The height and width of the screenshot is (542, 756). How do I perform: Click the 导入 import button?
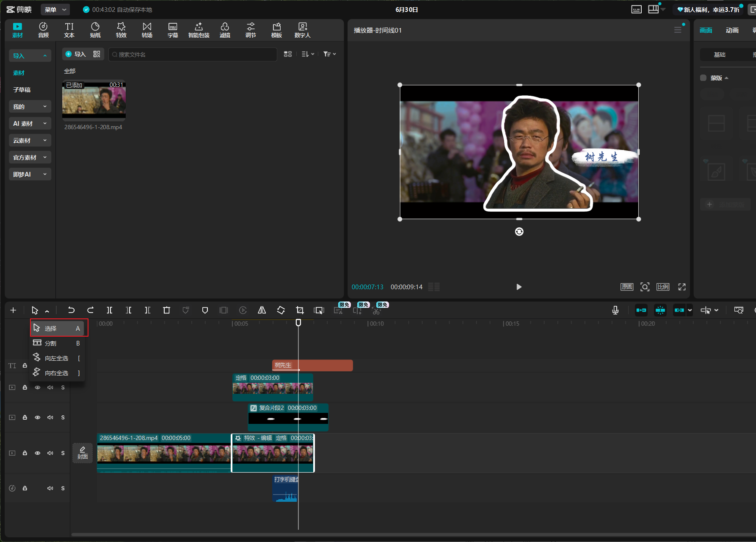pos(76,54)
